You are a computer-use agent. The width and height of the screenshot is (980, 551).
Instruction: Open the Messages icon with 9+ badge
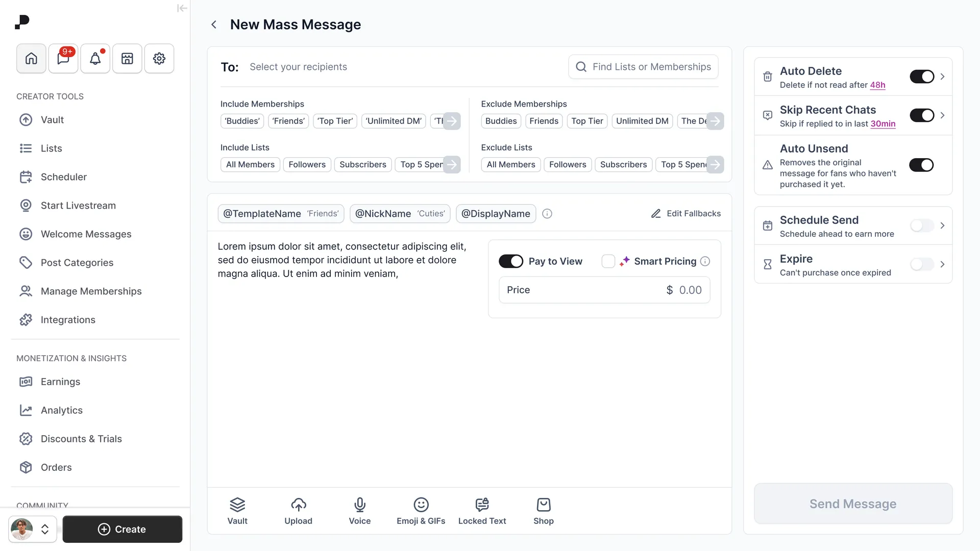click(x=63, y=58)
